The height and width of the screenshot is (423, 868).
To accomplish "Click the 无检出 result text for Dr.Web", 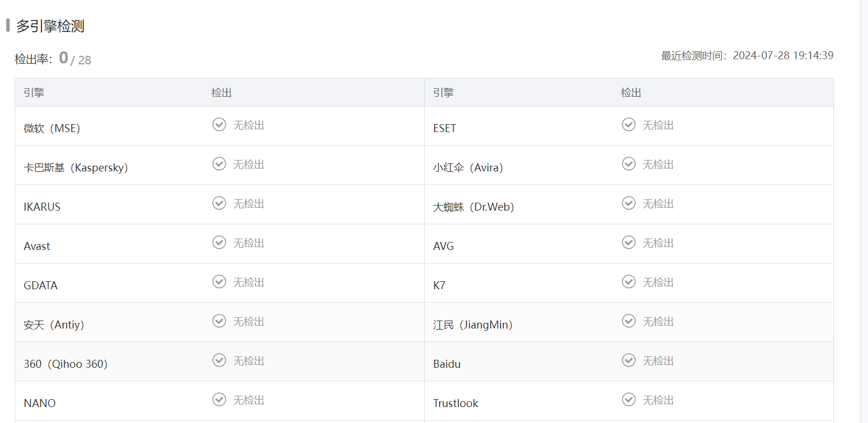I will click(x=658, y=203).
